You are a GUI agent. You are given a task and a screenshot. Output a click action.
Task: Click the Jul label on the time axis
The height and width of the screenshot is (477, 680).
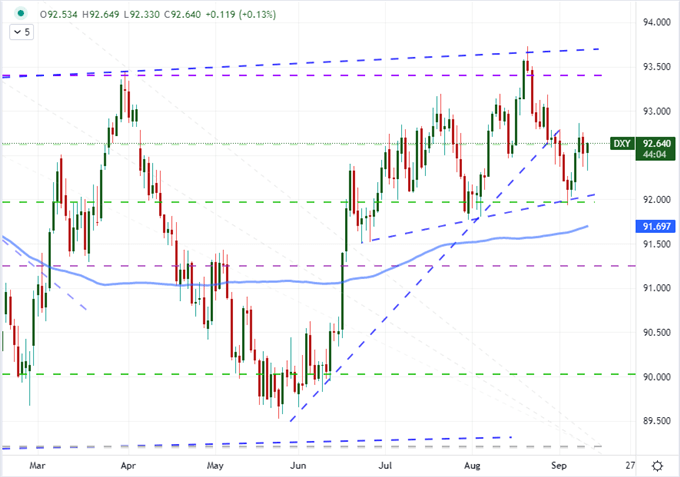385,466
